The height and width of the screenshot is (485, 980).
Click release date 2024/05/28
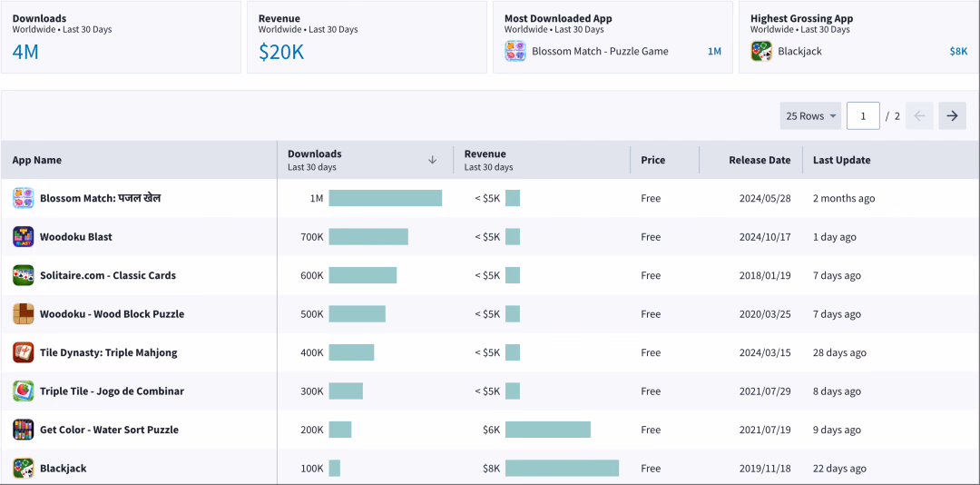click(x=765, y=198)
